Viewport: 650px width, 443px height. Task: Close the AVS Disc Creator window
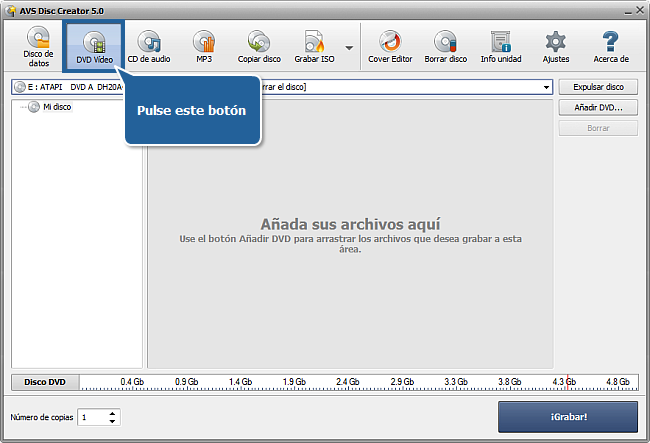pos(640,10)
